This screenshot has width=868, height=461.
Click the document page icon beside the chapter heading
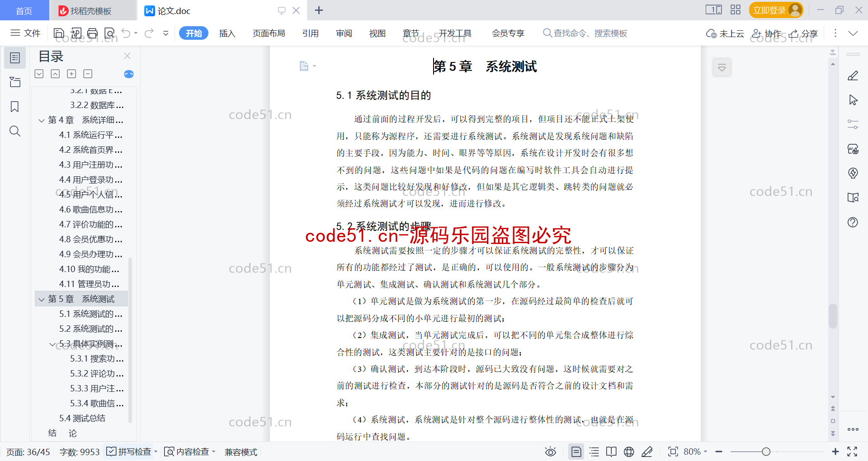tap(304, 66)
